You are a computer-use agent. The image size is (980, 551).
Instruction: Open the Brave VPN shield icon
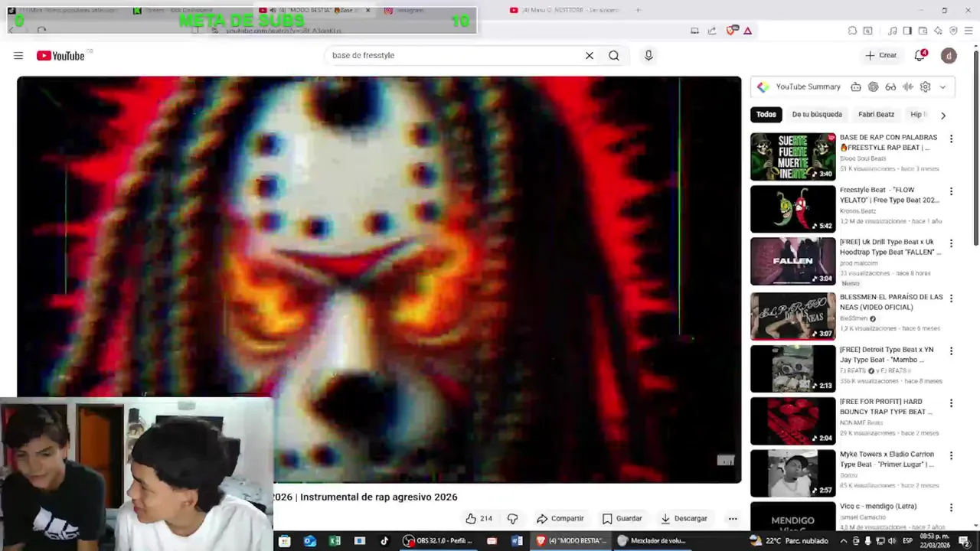pos(953,31)
